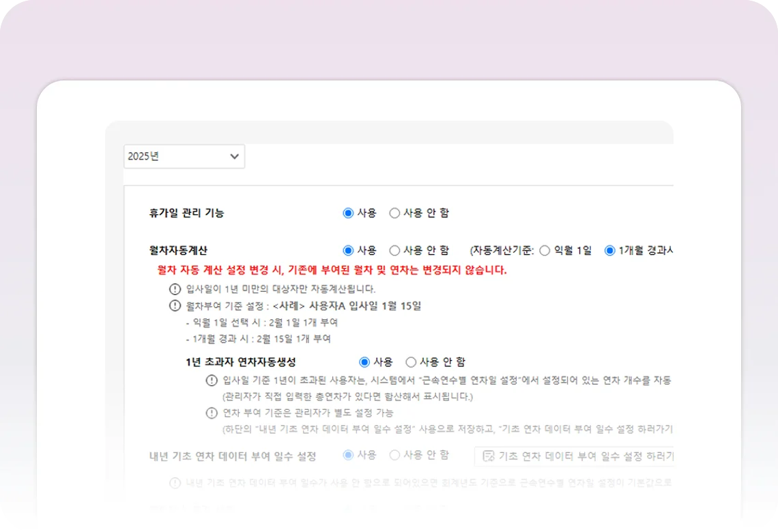Enable 사용 for 1년 초과자 연차자동생성
Image resolution: width=778 pixels, height=532 pixels.
point(364,362)
